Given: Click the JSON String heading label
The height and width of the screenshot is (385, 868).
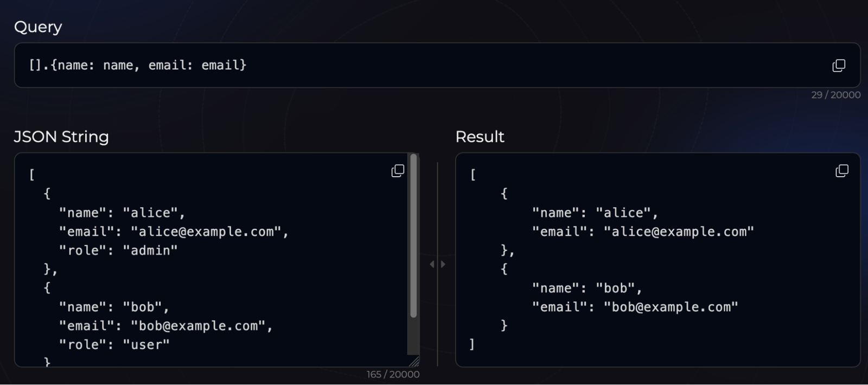Looking at the screenshot, I should (61, 137).
